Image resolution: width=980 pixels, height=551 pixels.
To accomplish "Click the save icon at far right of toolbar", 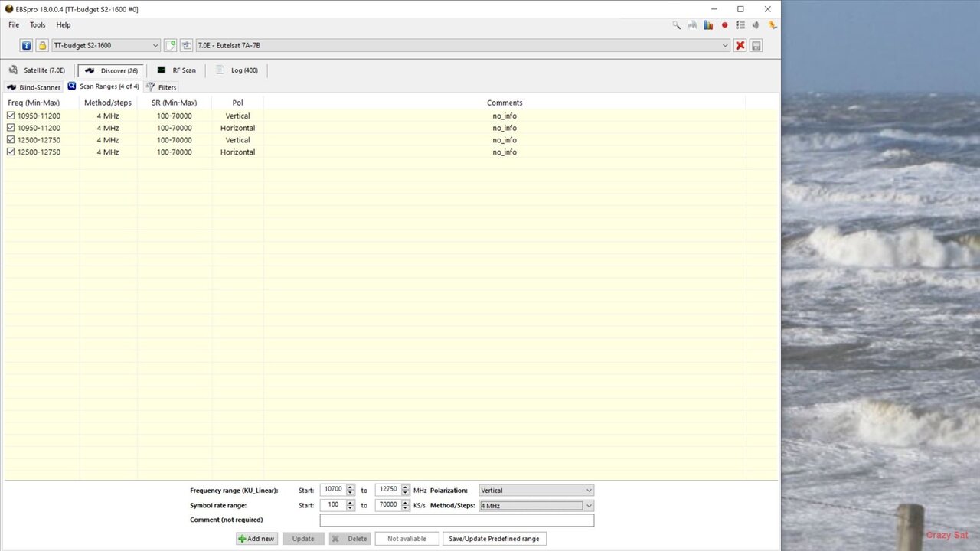I will [756, 45].
